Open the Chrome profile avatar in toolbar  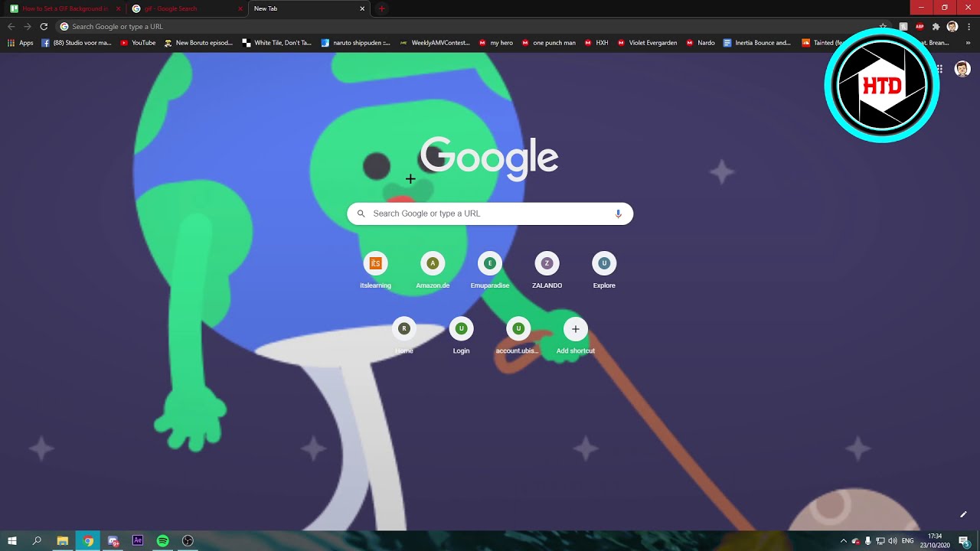952,26
